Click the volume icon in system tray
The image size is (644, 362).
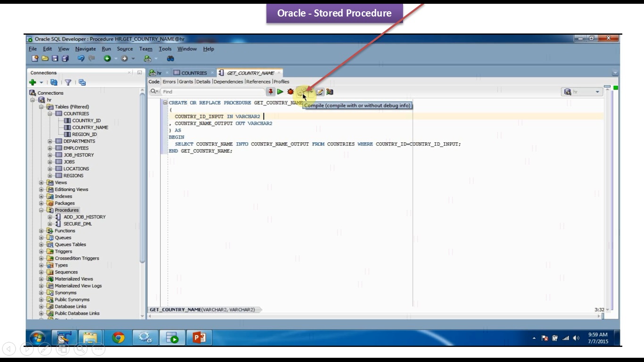tap(577, 338)
